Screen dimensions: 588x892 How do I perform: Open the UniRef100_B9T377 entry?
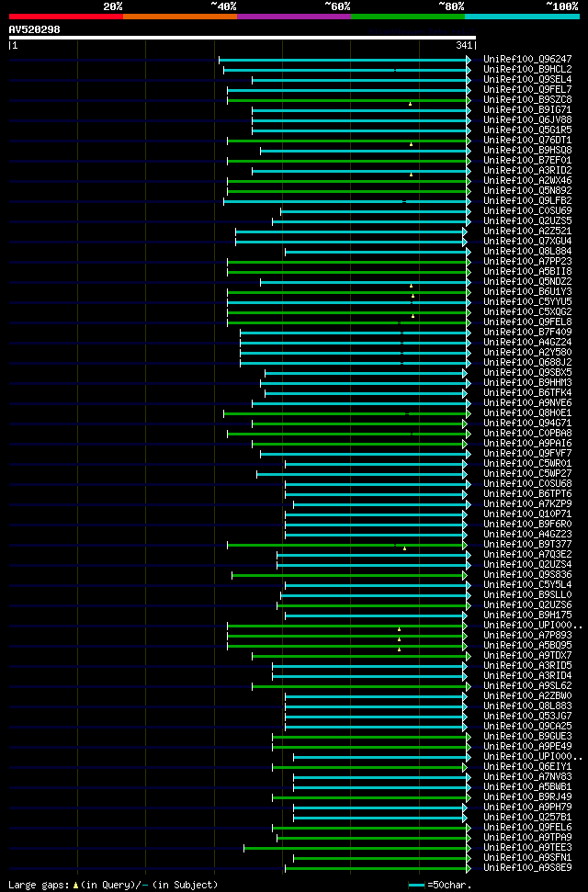527,545
